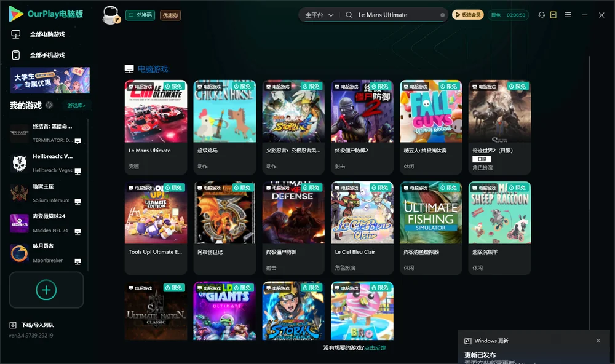Launch TERMINATOR game from my games
615x364 pixels.
(x=46, y=133)
